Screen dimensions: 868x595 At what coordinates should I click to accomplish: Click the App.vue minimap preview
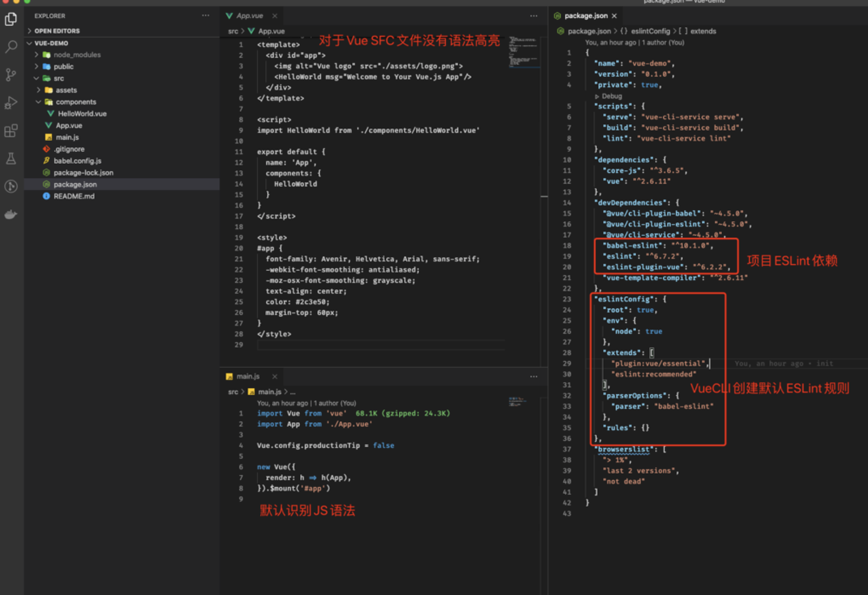524,52
